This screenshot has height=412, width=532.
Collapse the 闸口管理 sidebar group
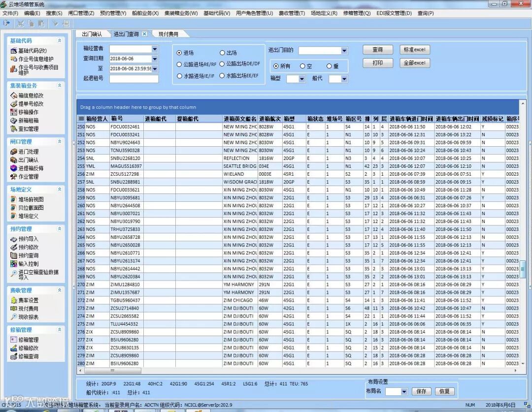point(60,141)
